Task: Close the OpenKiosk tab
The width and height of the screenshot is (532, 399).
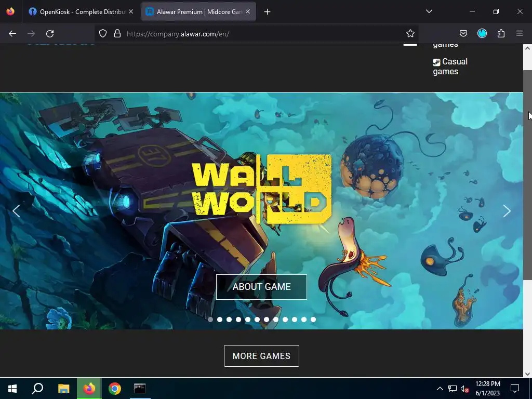Action: click(131, 11)
